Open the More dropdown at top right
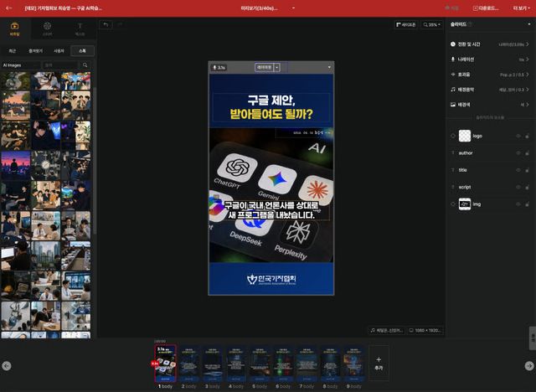 tap(522, 8)
